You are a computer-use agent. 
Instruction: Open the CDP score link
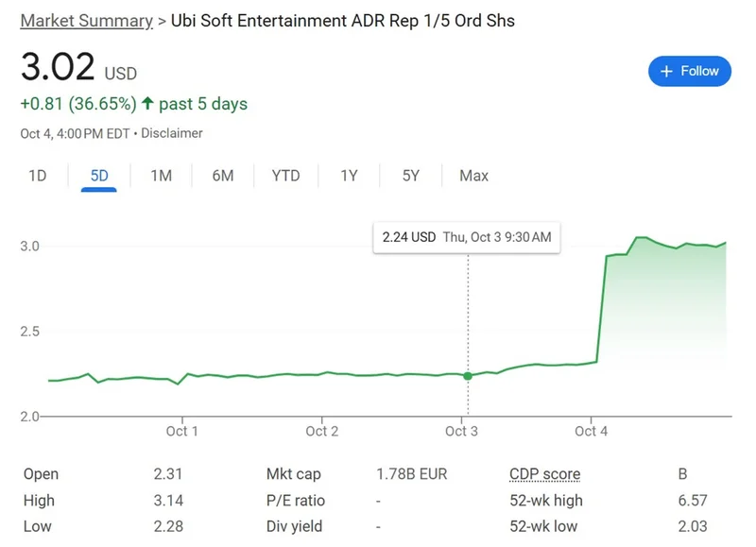[545, 473]
